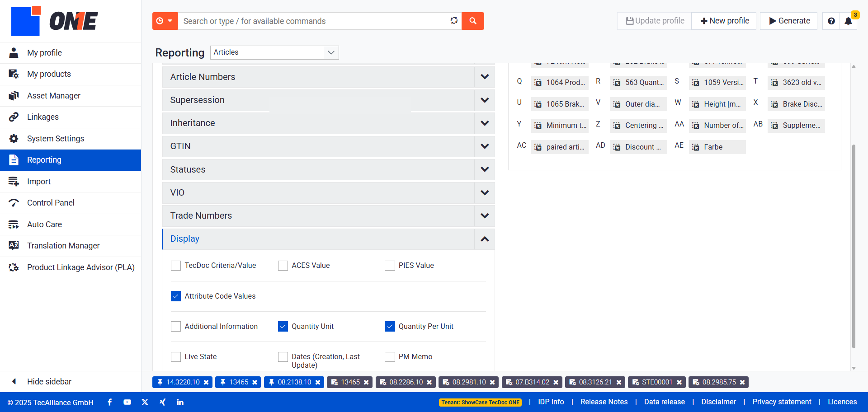Uncheck Quantity Unit checkbox
Viewport: 868px width, 412px height.
tap(283, 326)
